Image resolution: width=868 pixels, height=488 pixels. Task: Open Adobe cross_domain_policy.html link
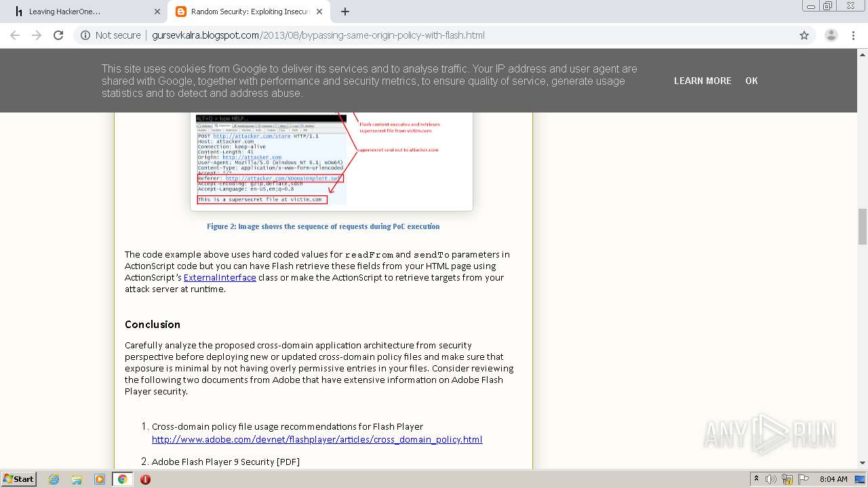pos(317,439)
